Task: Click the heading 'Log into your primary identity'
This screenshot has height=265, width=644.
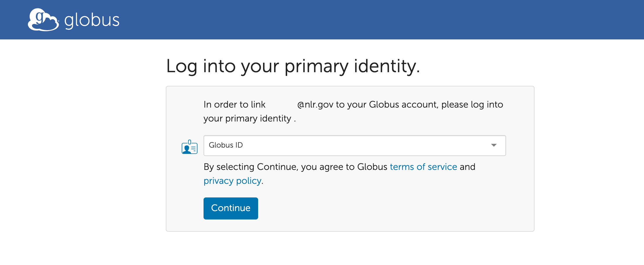Action: tap(293, 66)
